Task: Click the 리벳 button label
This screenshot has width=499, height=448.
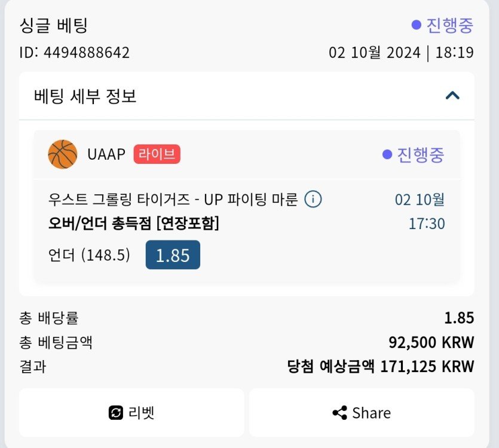Action: [x=142, y=413]
